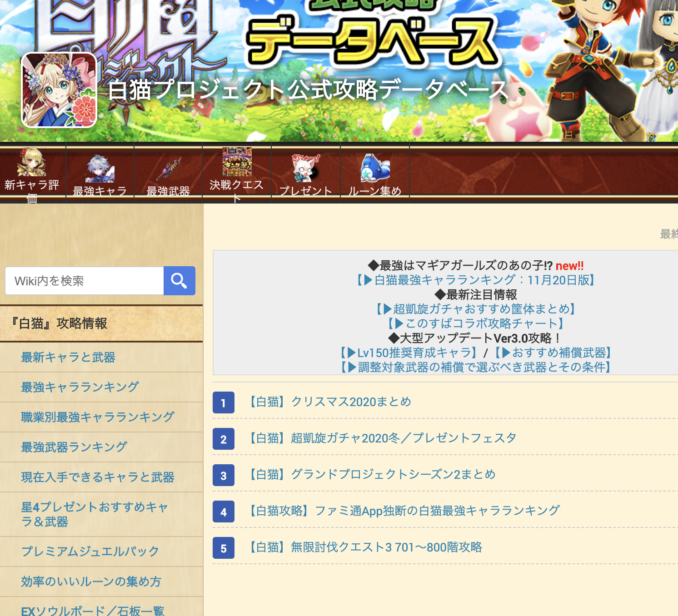This screenshot has width=678, height=616.
Task: Open Lv150推奨育成キャラ link
Action: coord(409,353)
